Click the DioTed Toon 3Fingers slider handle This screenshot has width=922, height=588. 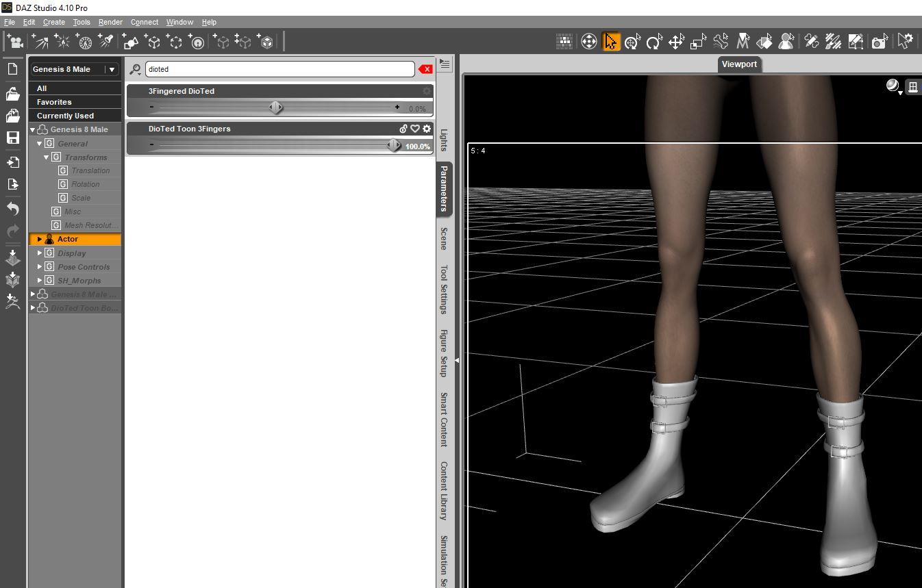(x=394, y=145)
